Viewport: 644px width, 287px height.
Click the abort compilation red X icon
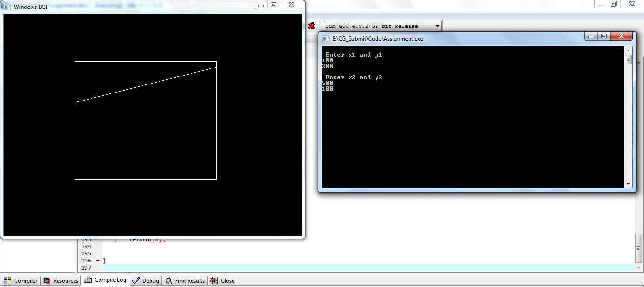pyautogui.click(x=311, y=25)
